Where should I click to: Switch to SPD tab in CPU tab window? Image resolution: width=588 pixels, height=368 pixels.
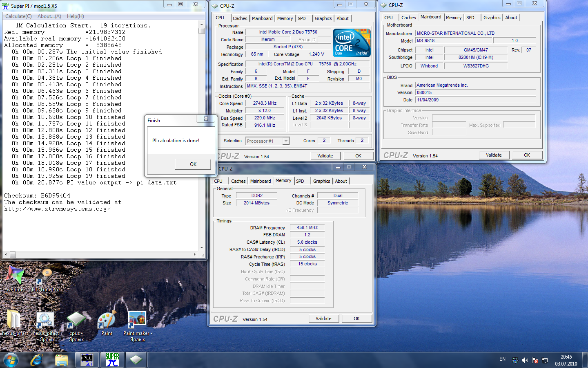click(302, 18)
